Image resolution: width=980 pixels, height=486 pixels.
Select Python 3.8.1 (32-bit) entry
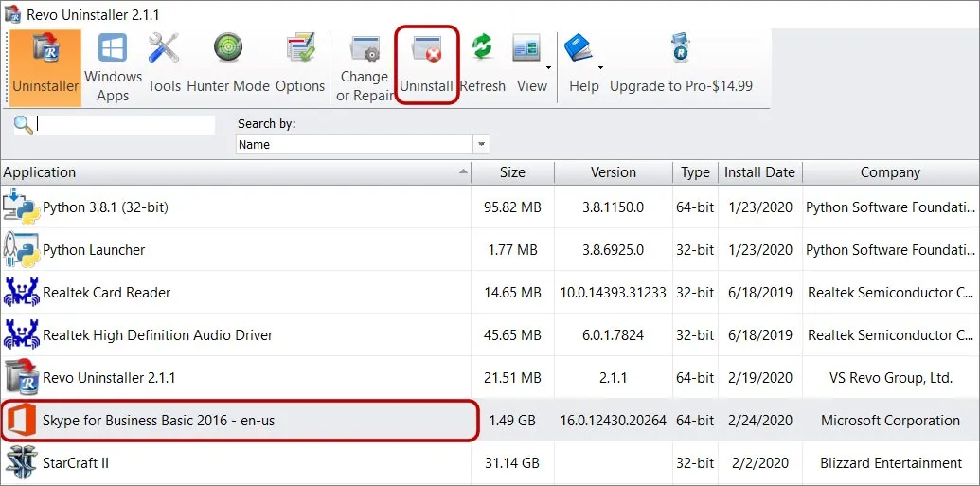point(105,207)
